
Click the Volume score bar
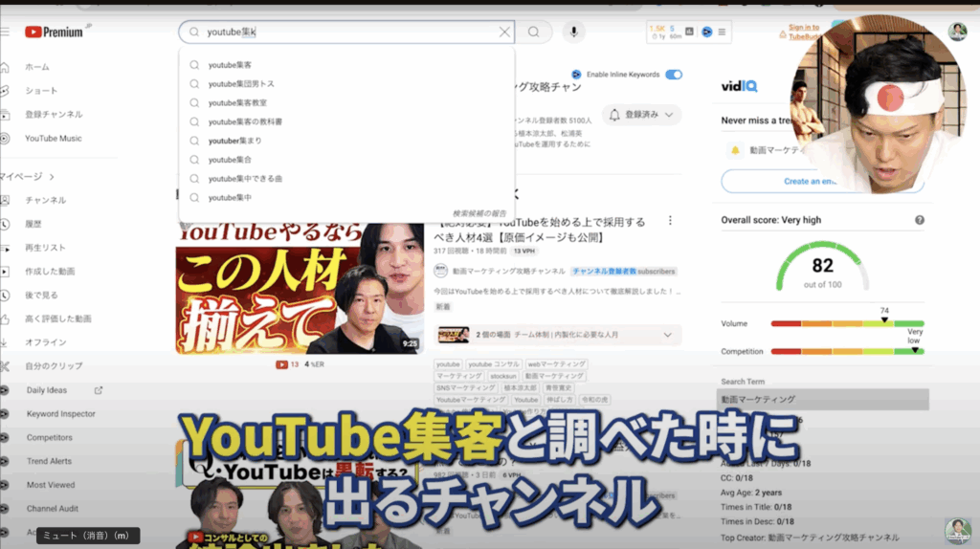coord(846,324)
